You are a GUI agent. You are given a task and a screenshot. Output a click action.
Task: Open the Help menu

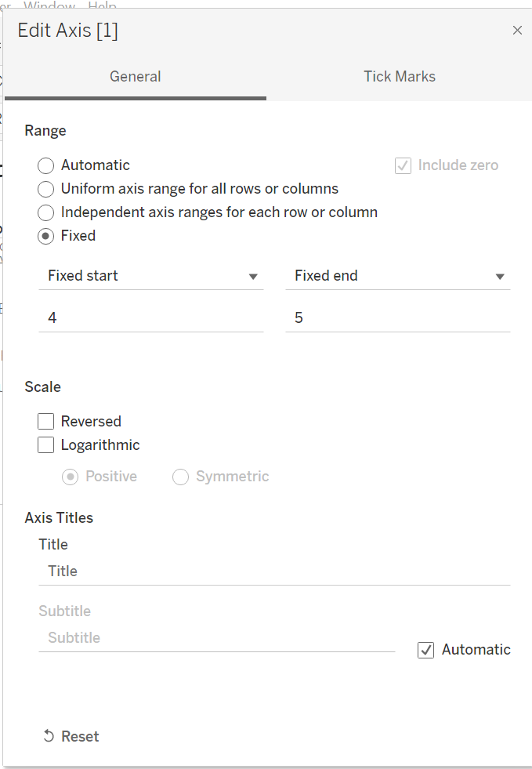click(100, 6)
